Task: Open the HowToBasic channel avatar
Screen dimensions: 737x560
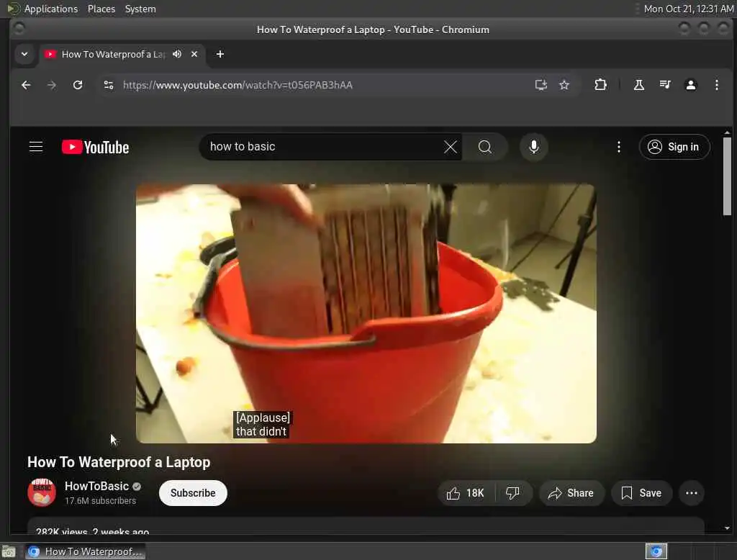Action: [x=42, y=492]
